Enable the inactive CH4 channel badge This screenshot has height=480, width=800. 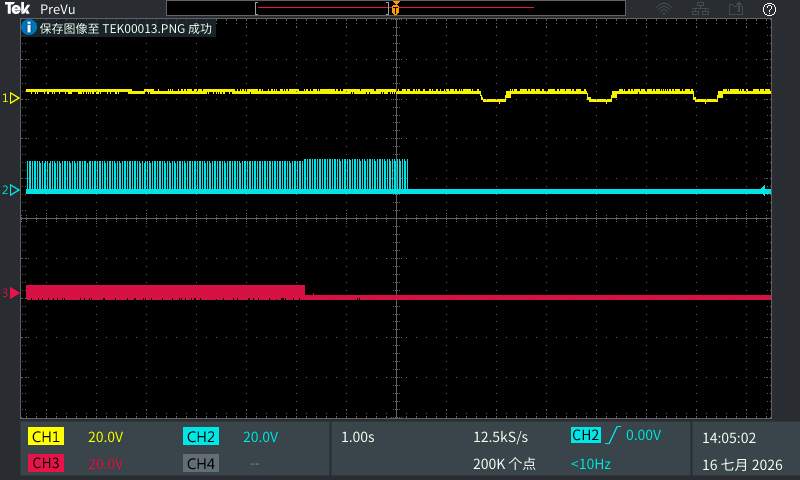(x=201, y=463)
